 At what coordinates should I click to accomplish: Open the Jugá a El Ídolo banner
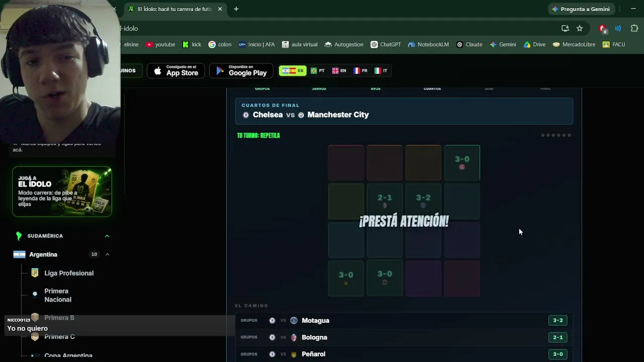click(x=62, y=192)
